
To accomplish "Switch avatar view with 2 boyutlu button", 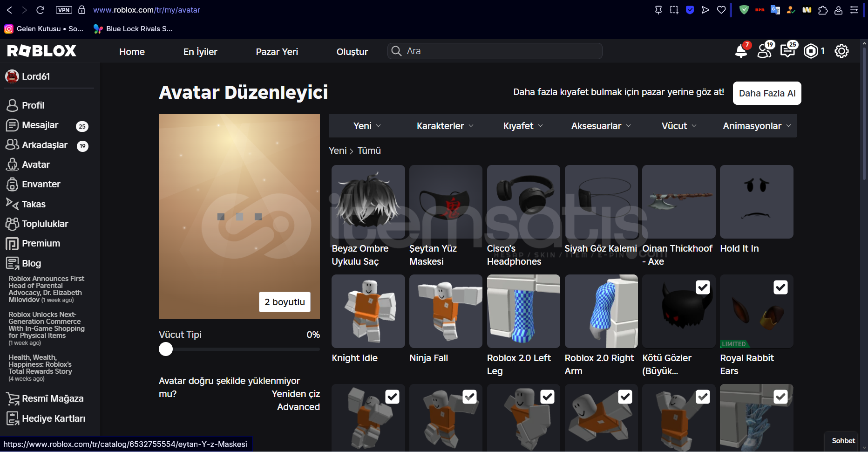I will (285, 302).
